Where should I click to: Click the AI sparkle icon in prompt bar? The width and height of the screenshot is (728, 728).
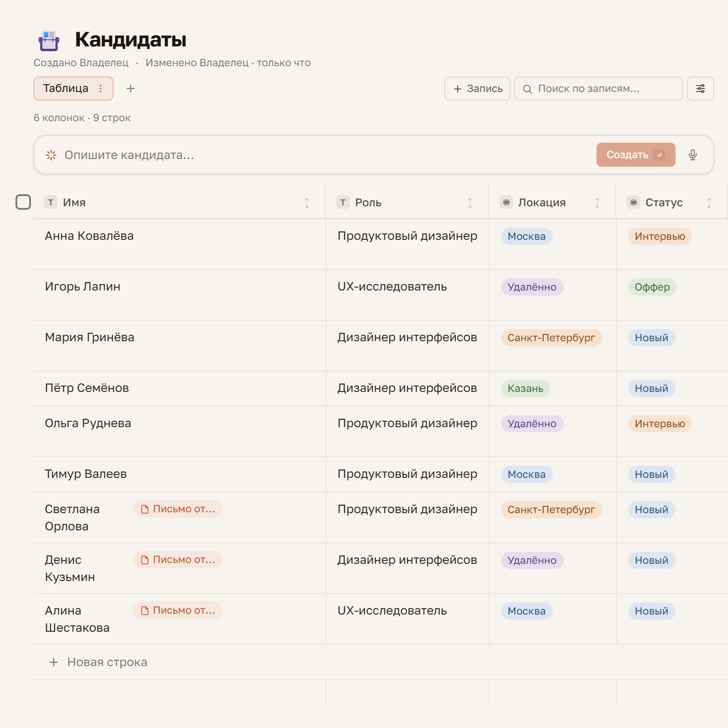51,155
